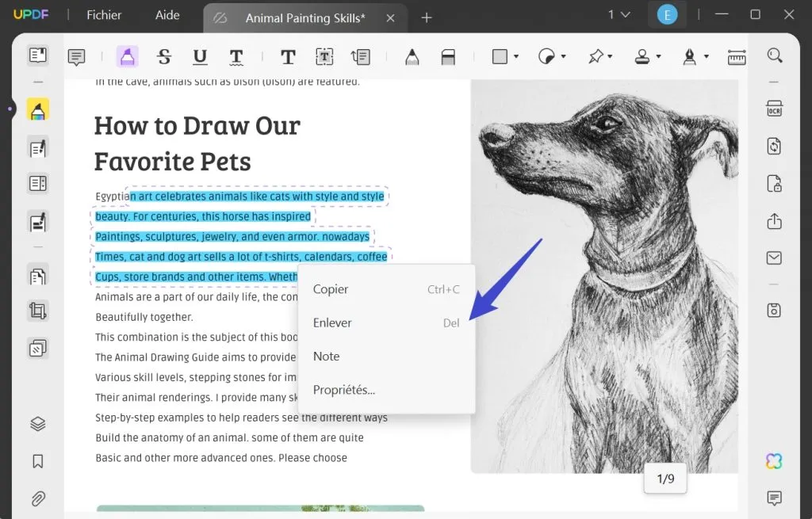Open the attachments panel via the paperclip icon
Image resolution: width=812 pixels, height=519 pixels.
click(x=37, y=498)
